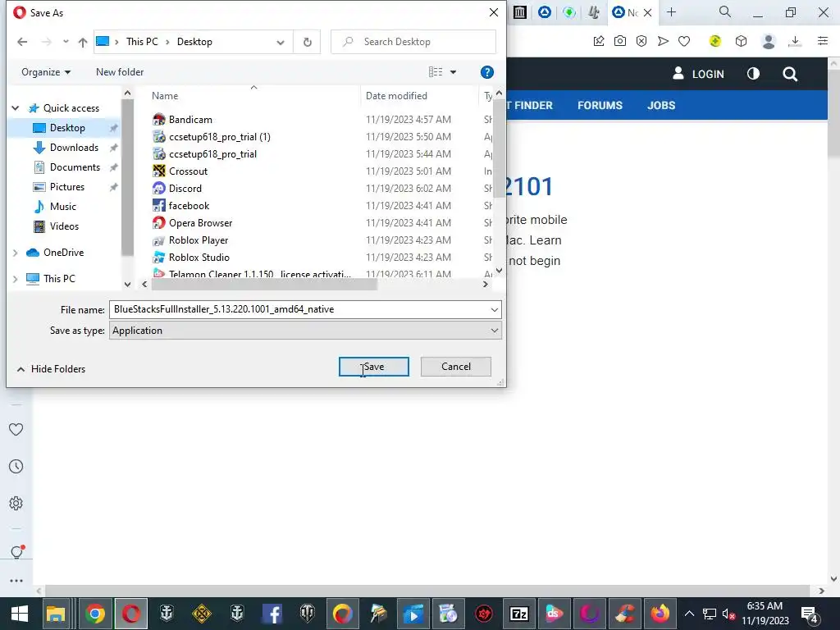Go up one folder level
This screenshot has height=630, width=840.
tap(83, 42)
